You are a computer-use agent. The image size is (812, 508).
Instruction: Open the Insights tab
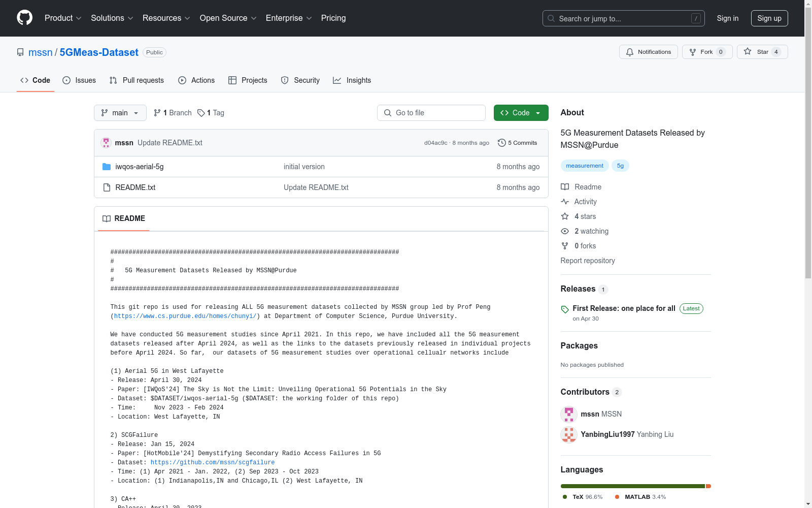(352, 80)
